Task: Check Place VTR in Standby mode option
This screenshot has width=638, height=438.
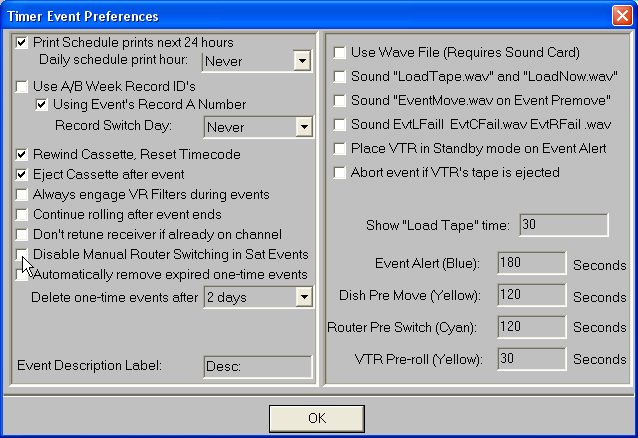Action: (340, 148)
